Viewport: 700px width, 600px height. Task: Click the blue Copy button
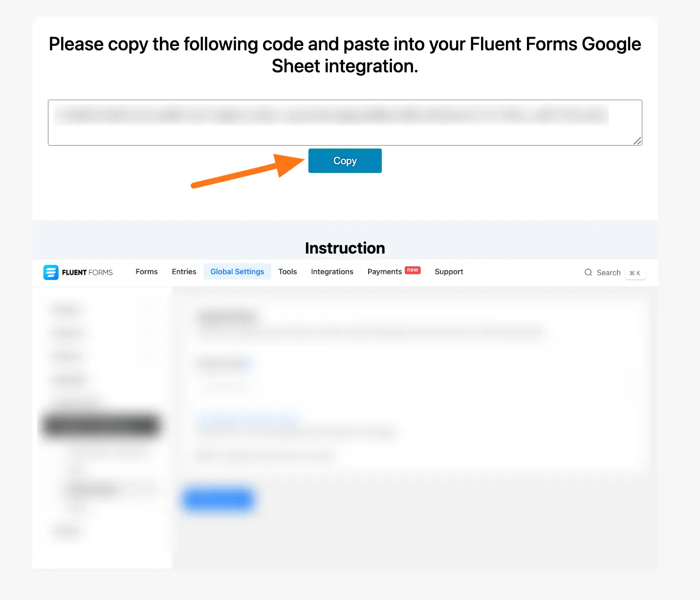pyautogui.click(x=345, y=161)
